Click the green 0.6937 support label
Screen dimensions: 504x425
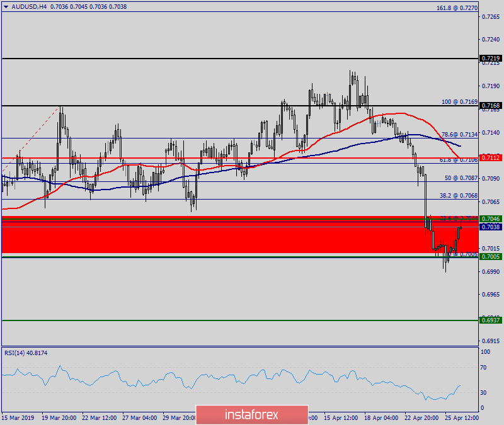(490, 320)
